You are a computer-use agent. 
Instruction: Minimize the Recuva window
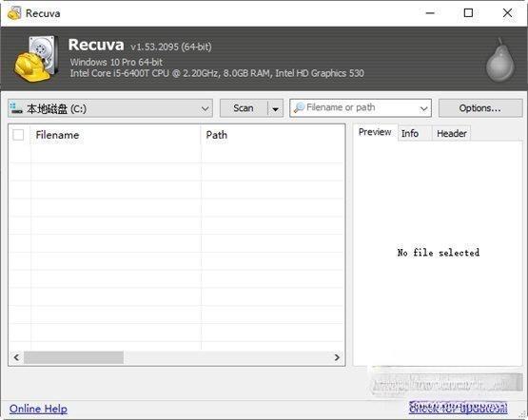[x=430, y=13]
